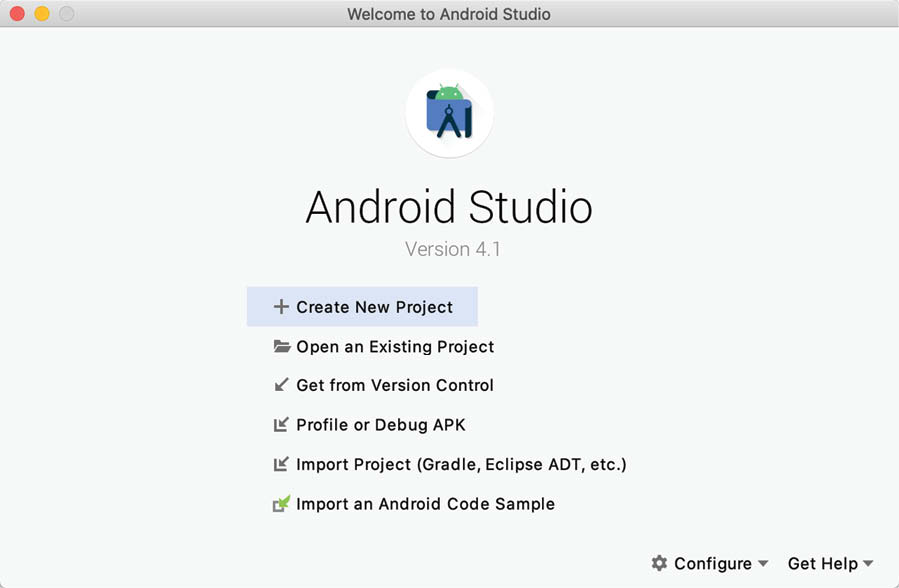Viewport: 899px width, 588px height.
Task: Expand the Configure dropdown arrow
Action: coord(763,563)
